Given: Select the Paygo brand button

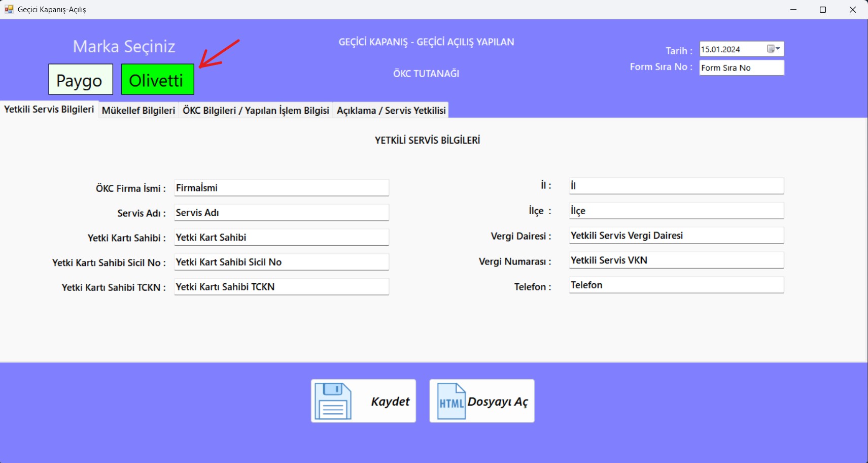Looking at the screenshot, I should (x=81, y=80).
